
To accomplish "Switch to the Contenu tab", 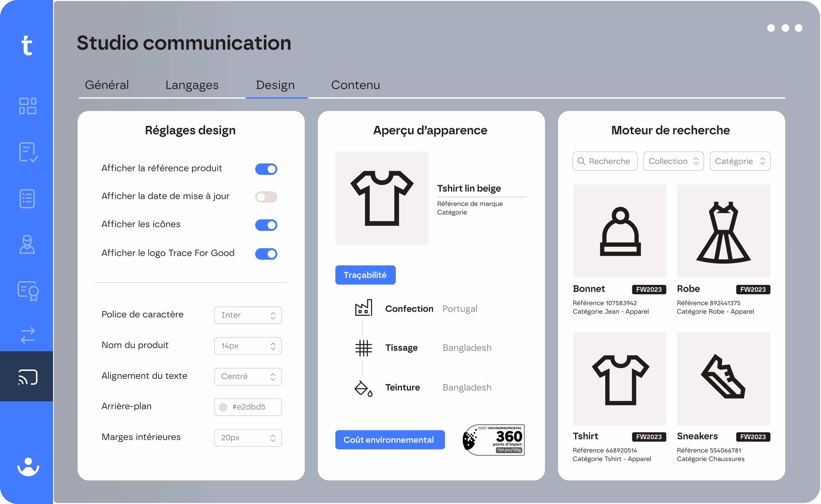I will [x=355, y=85].
